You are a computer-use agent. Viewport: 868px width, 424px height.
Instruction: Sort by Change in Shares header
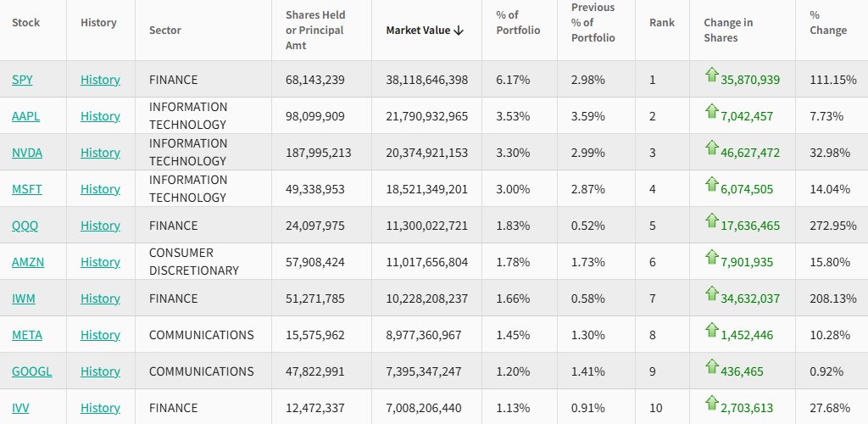726,31
